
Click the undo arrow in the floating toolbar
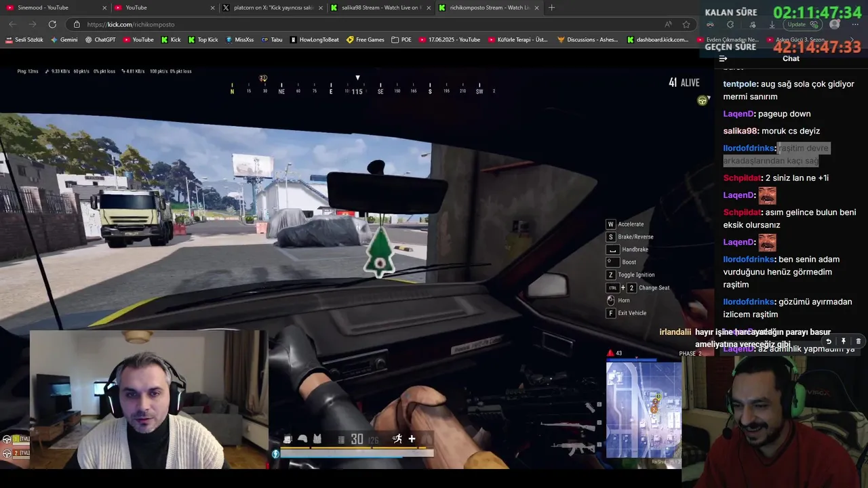pos(829,342)
